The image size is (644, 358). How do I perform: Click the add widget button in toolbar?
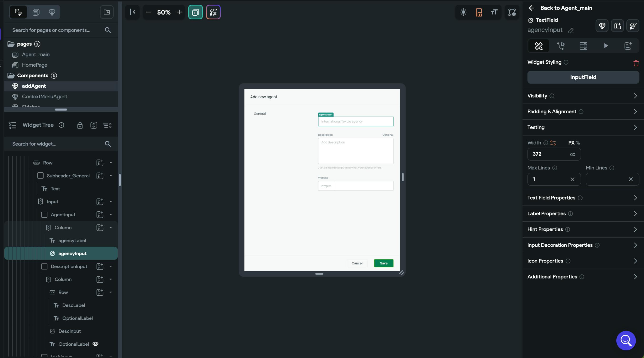(195, 12)
